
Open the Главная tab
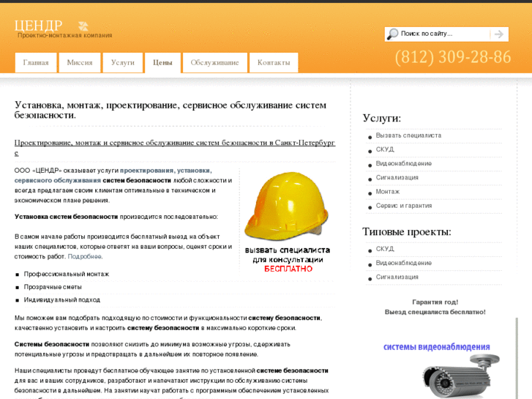pos(36,62)
